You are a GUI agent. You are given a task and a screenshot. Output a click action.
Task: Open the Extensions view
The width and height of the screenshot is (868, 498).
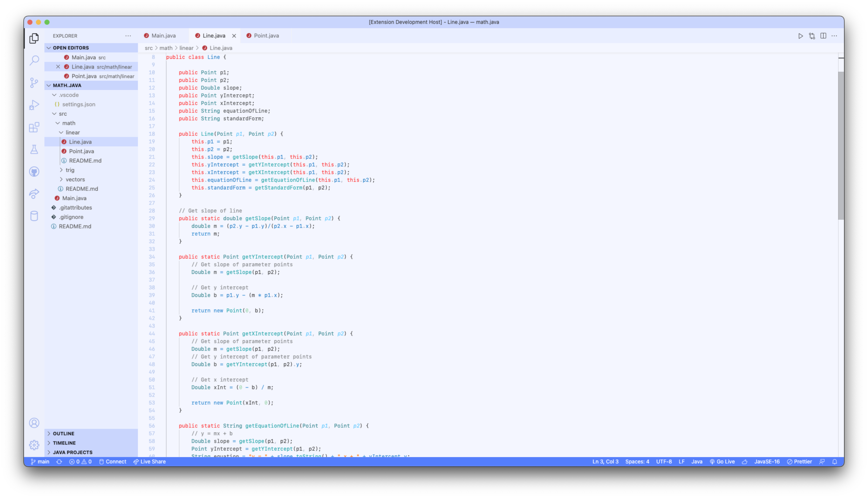34,127
